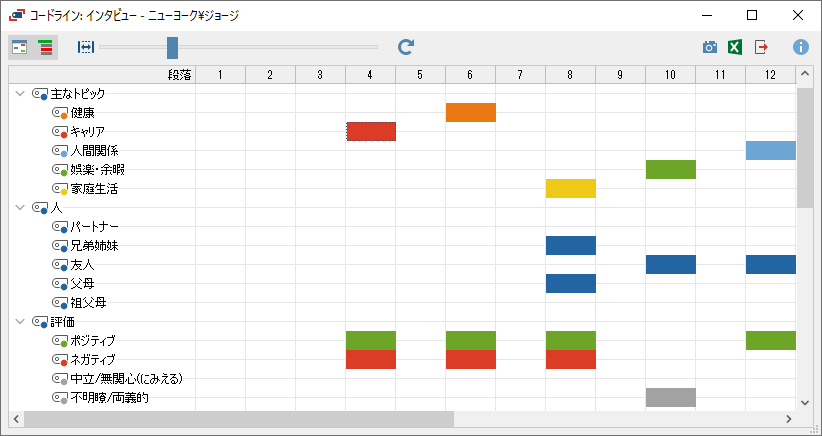This screenshot has height=436, width=822.
Task: Click the camera screenshot icon
Action: coord(710,47)
